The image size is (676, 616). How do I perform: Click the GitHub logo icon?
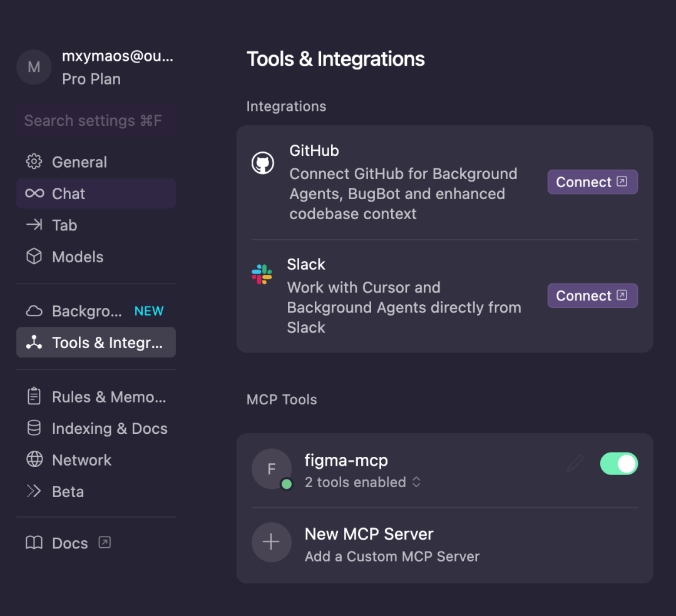pyautogui.click(x=262, y=163)
